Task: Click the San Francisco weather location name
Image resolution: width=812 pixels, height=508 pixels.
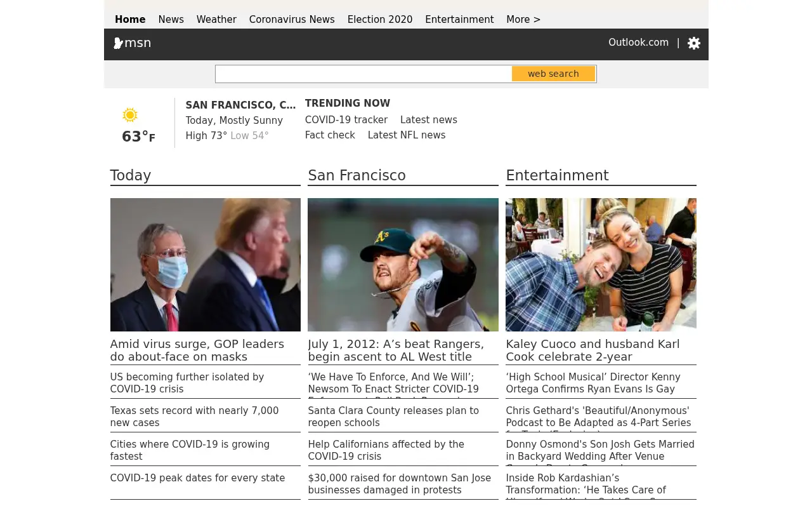Action: click(x=240, y=105)
